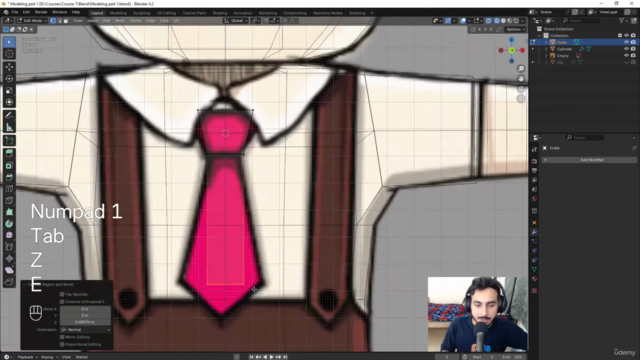Switch to solid viewport shading
Image resolution: width=640 pixels, height=360 pixels.
pos(503,21)
